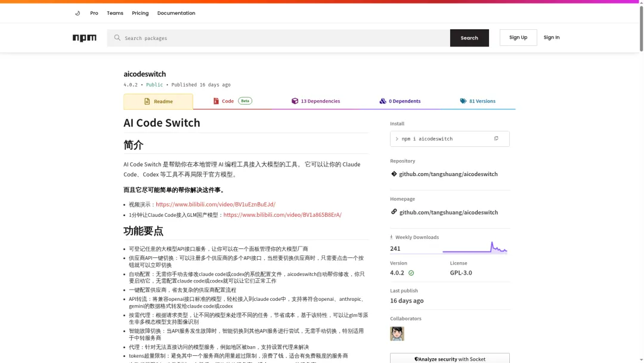Image resolution: width=644 pixels, height=363 pixels.
Task: Click the Readme document icon
Action: point(147,101)
